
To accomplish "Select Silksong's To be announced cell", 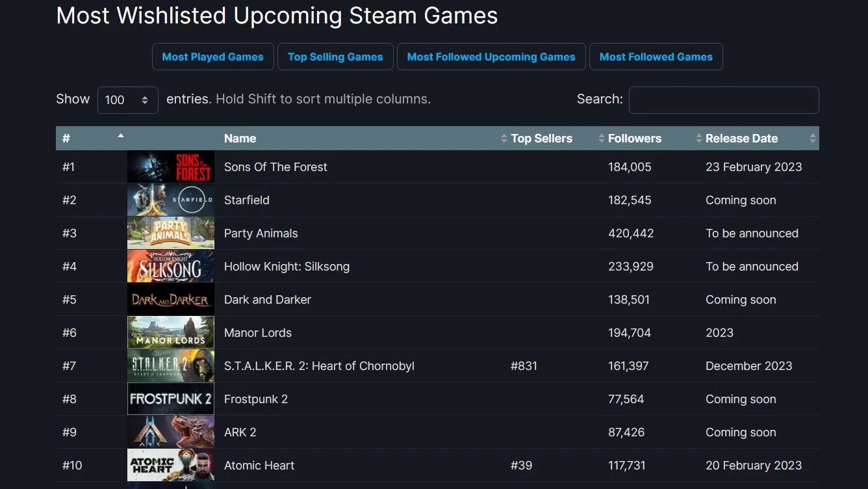I will pos(752,267).
